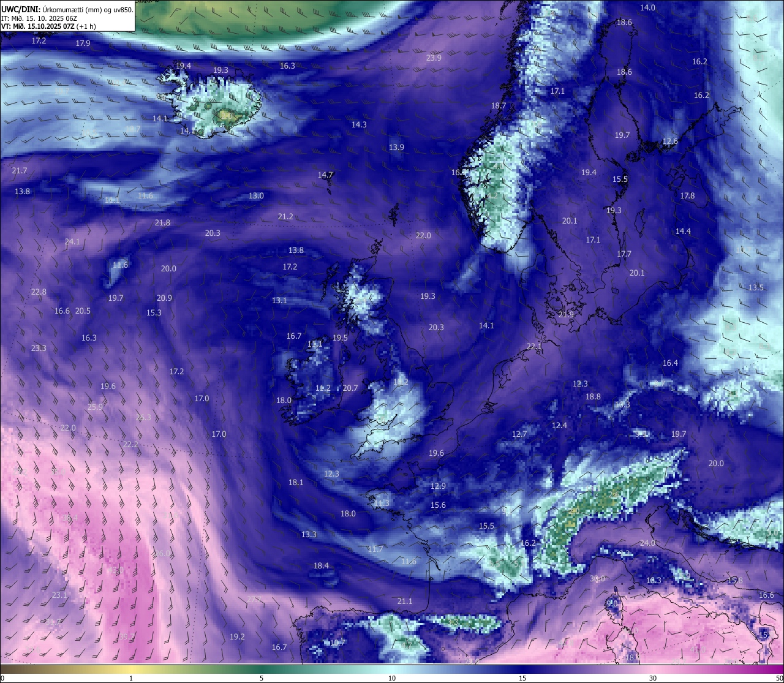Image resolution: width=784 pixels, height=683 pixels.
Task: Click the 17.9 value near the top left
Action: [83, 43]
